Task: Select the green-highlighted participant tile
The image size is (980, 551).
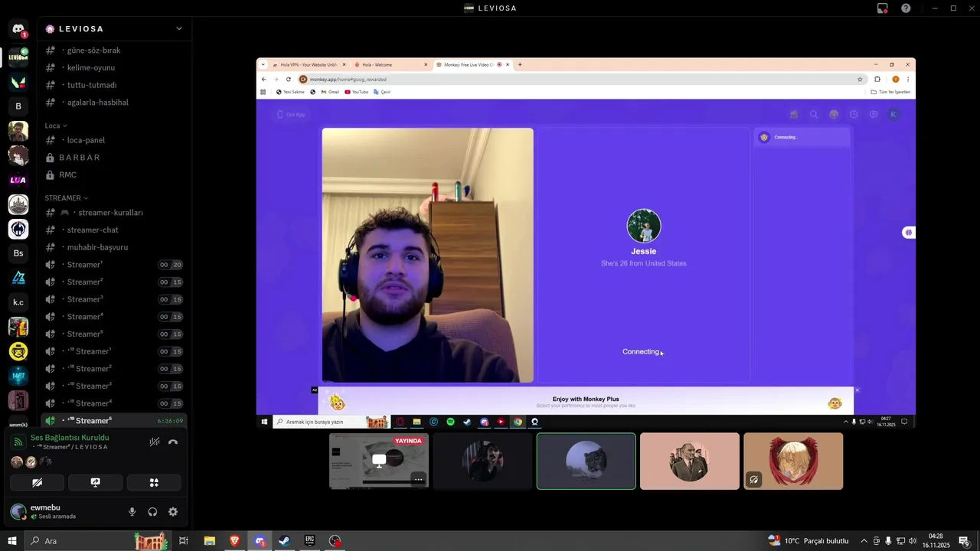Action: (586, 461)
